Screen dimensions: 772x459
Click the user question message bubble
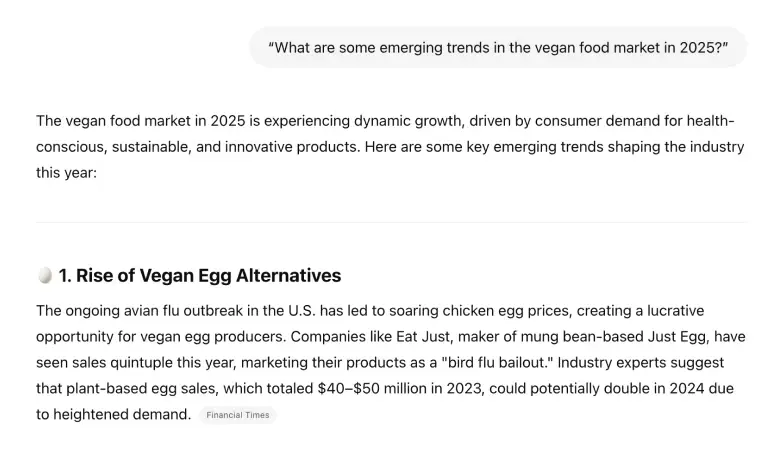(497, 47)
